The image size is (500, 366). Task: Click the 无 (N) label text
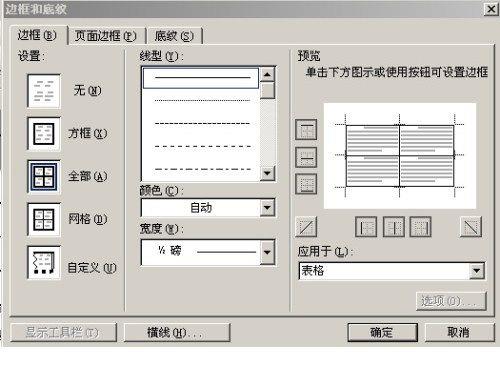pos(87,90)
